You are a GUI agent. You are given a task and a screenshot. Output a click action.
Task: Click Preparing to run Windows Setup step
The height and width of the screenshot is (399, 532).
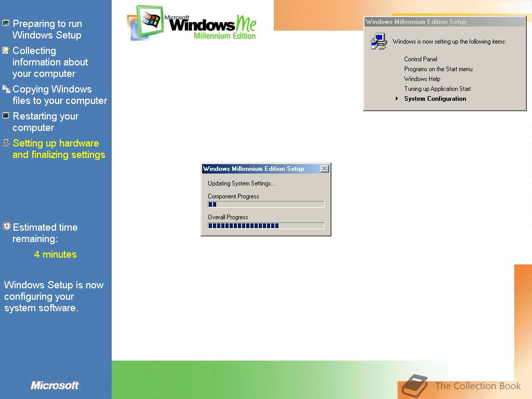click(x=47, y=29)
